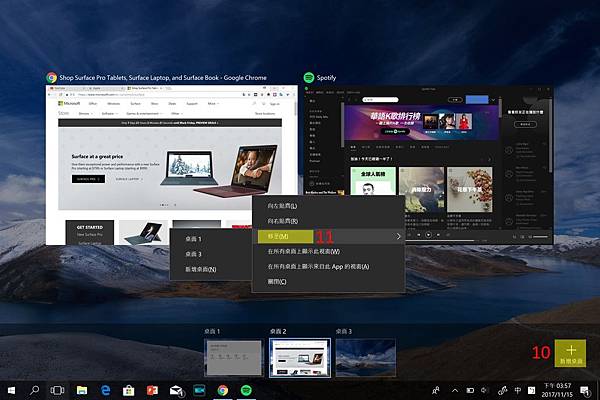Choose 關閉(C) to close window
This screenshot has width=600, height=400.
pyautogui.click(x=328, y=282)
